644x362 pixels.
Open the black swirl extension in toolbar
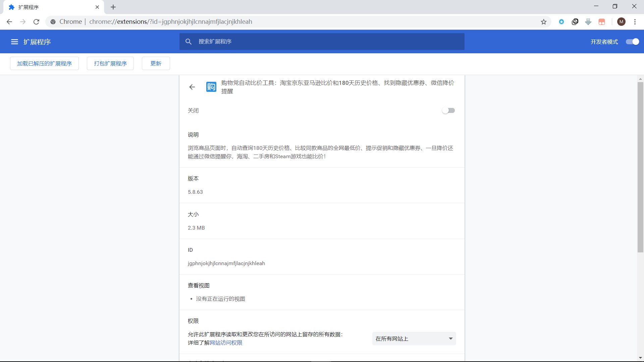(x=575, y=22)
